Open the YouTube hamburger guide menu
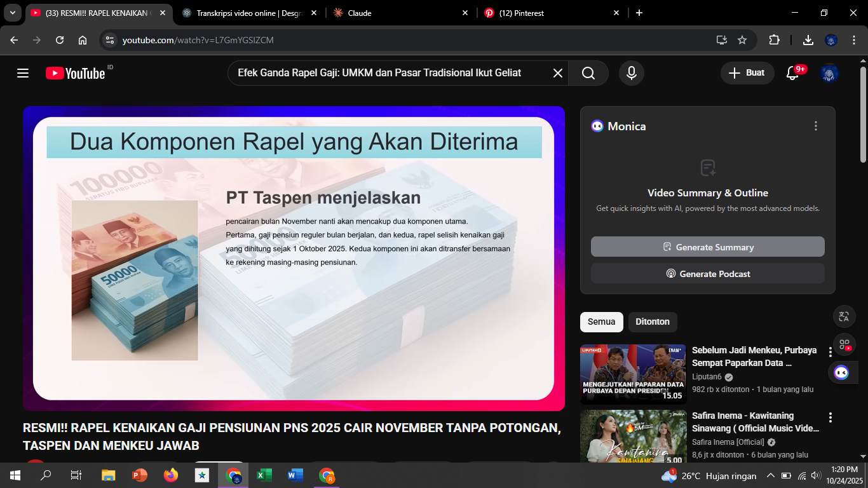The height and width of the screenshot is (488, 868). pyautogui.click(x=23, y=73)
